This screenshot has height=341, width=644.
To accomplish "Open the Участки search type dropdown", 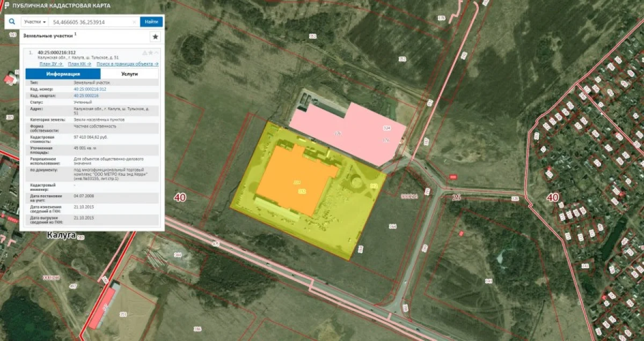I will tap(34, 22).
